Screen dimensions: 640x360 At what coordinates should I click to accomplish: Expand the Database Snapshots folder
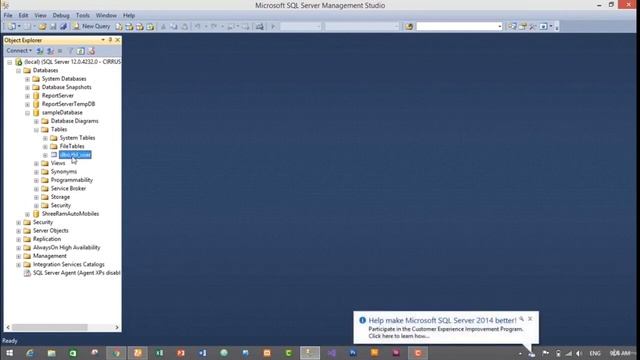point(27,87)
